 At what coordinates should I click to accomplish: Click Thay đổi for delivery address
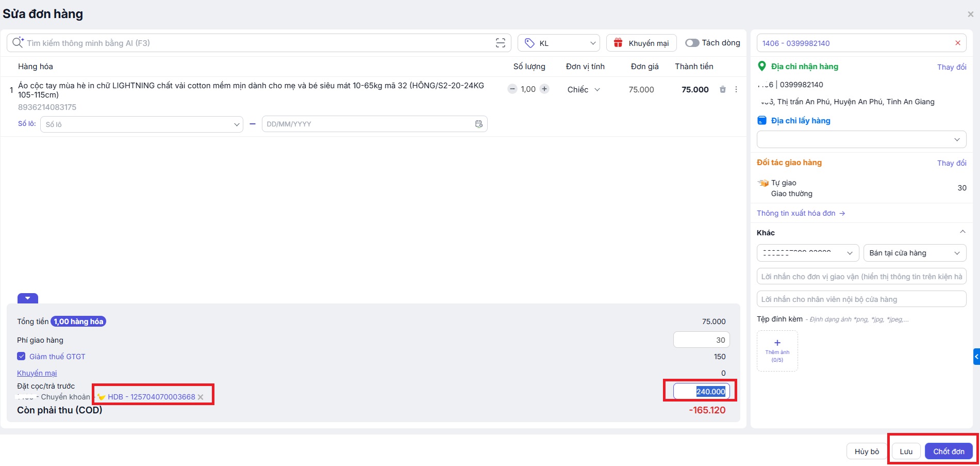tap(952, 67)
